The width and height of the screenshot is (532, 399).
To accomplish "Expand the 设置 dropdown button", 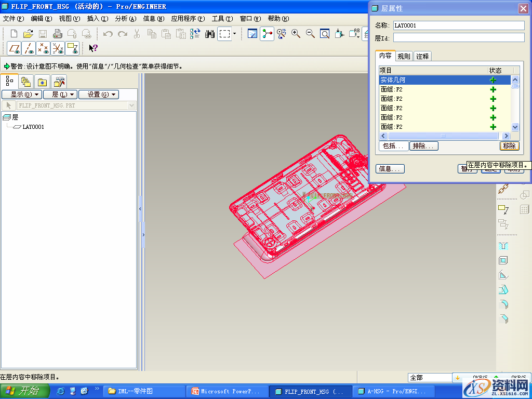I will (x=98, y=95).
